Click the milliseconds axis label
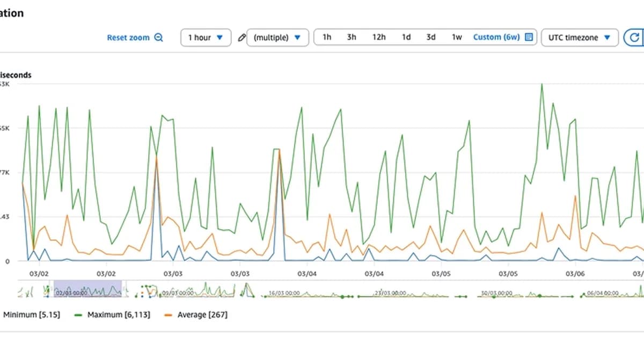 click(14, 75)
